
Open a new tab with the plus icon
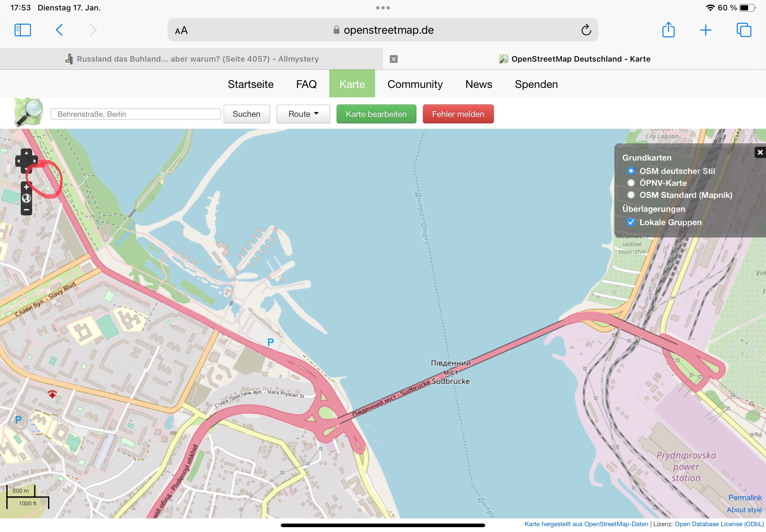coord(705,30)
